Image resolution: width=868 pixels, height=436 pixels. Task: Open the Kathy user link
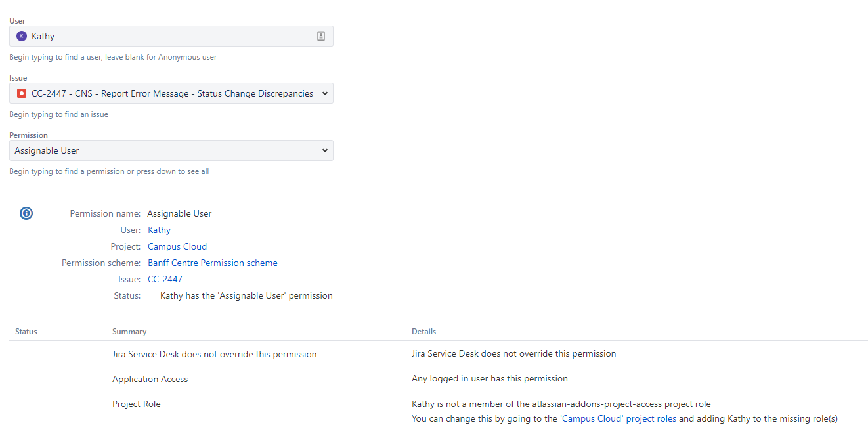[159, 230]
